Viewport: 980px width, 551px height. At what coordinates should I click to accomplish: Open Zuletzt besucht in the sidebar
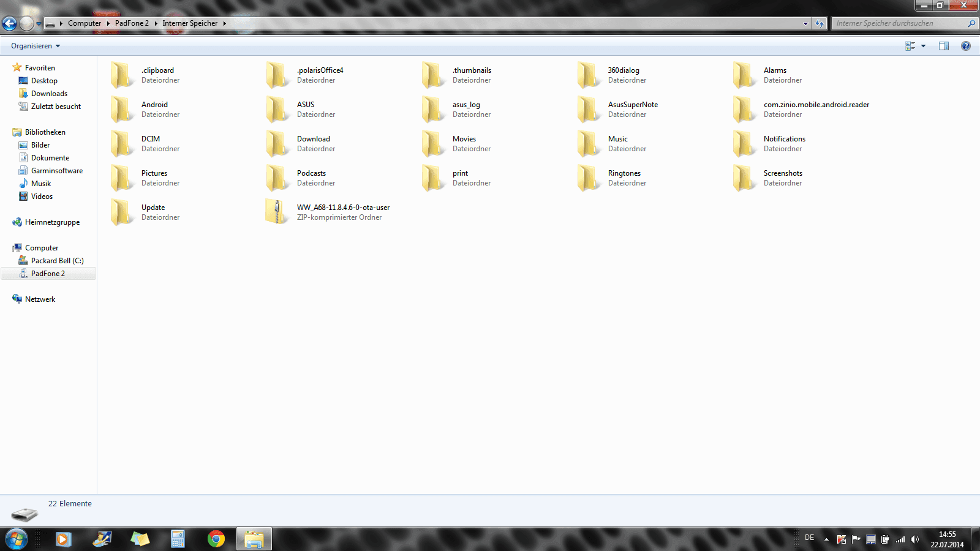(56, 107)
